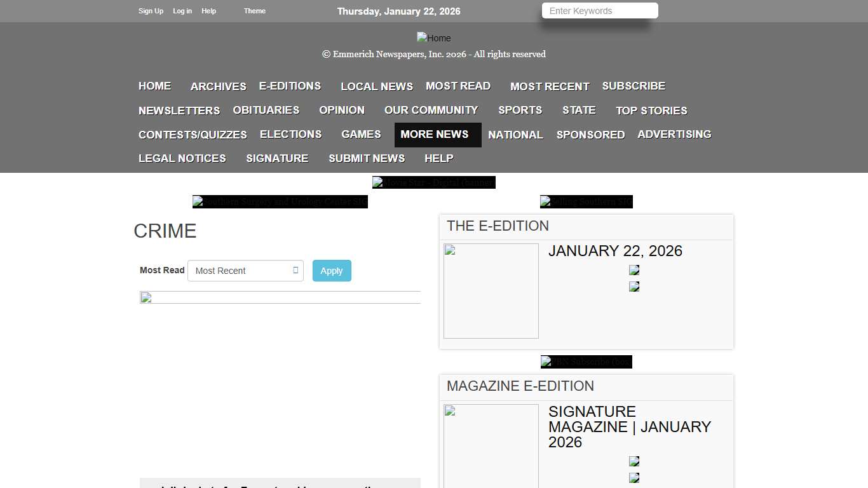This screenshot has height=488, width=868.
Task: Open the Theme menu in top bar
Action: [x=254, y=11]
